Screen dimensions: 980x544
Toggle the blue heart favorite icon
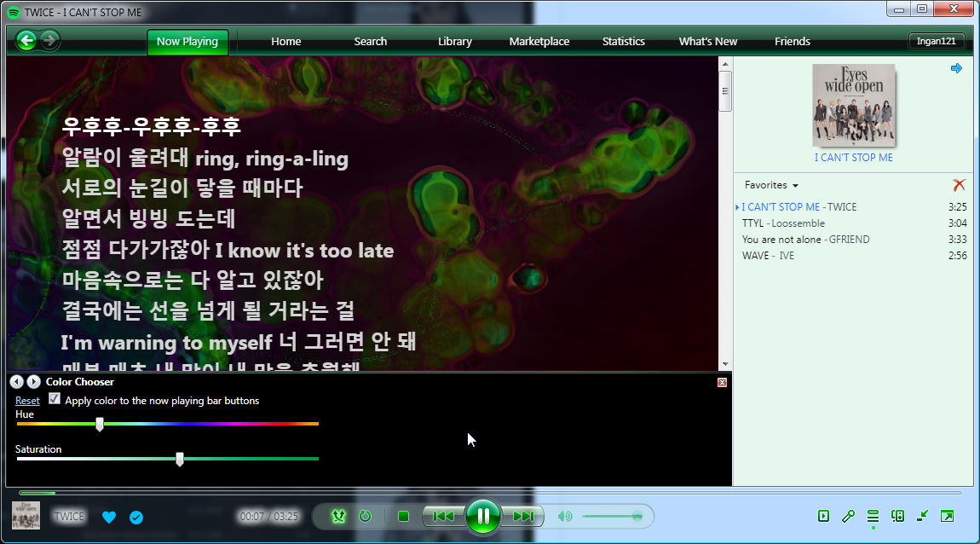pyautogui.click(x=109, y=517)
